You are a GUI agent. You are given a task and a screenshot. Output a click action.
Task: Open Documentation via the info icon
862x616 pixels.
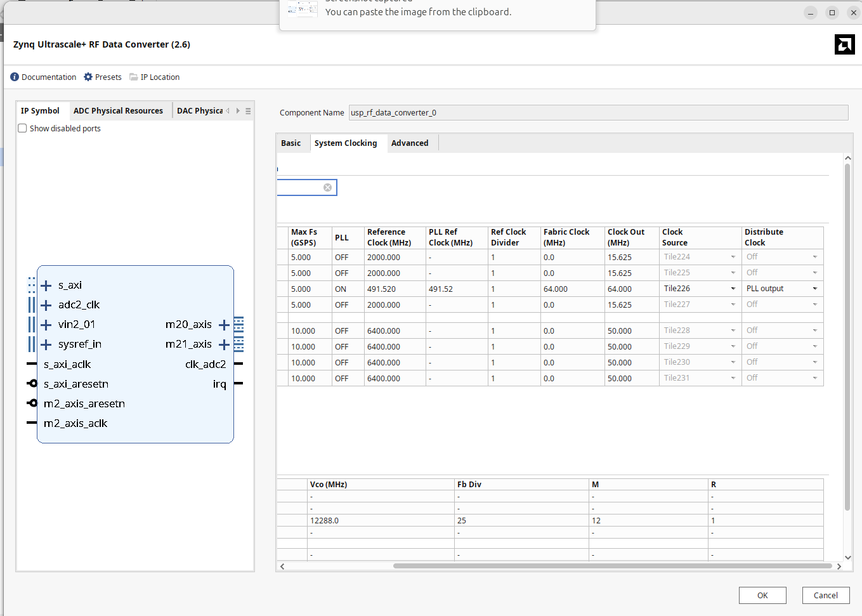pos(14,77)
